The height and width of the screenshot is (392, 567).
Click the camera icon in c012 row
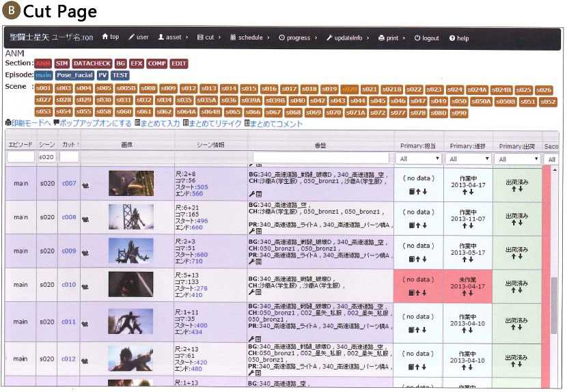coord(85,361)
